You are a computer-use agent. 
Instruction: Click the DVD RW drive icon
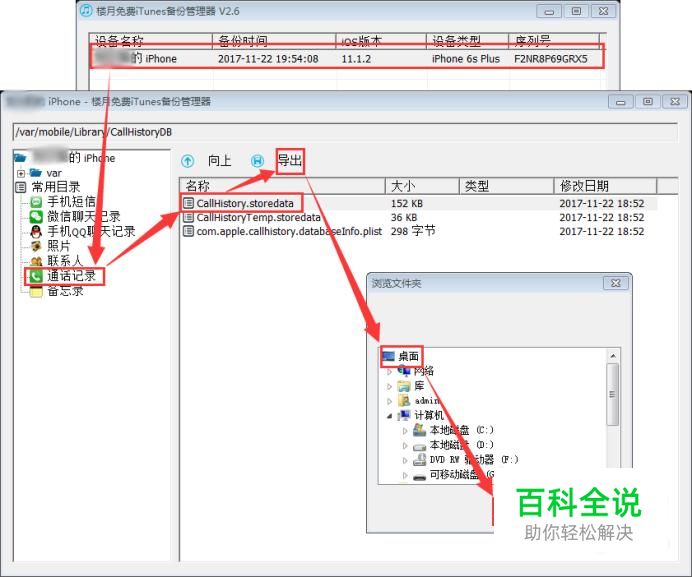[x=419, y=460]
